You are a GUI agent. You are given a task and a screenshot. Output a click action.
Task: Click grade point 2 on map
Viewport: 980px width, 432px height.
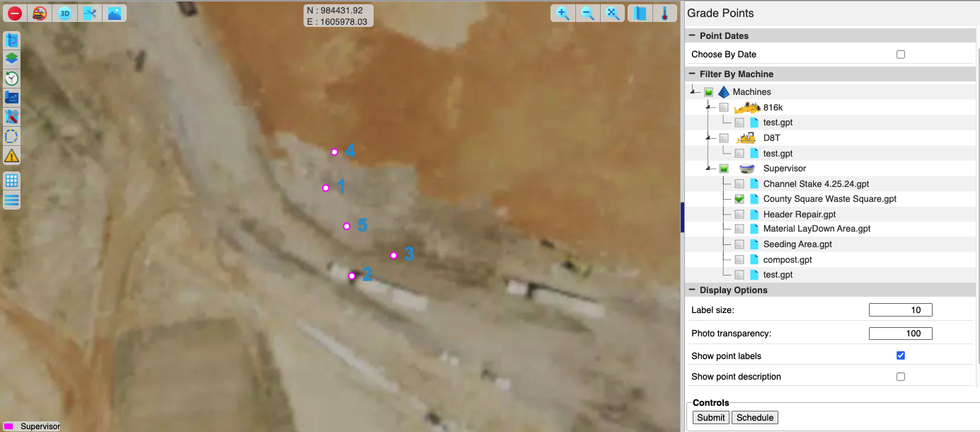click(352, 276)
